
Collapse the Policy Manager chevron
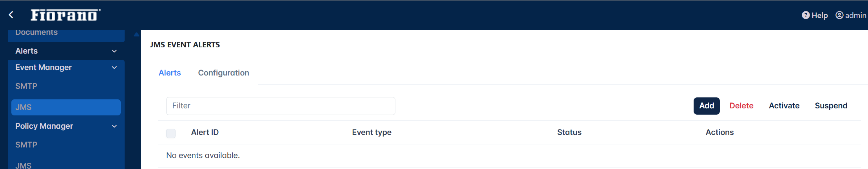pos(114,126)
